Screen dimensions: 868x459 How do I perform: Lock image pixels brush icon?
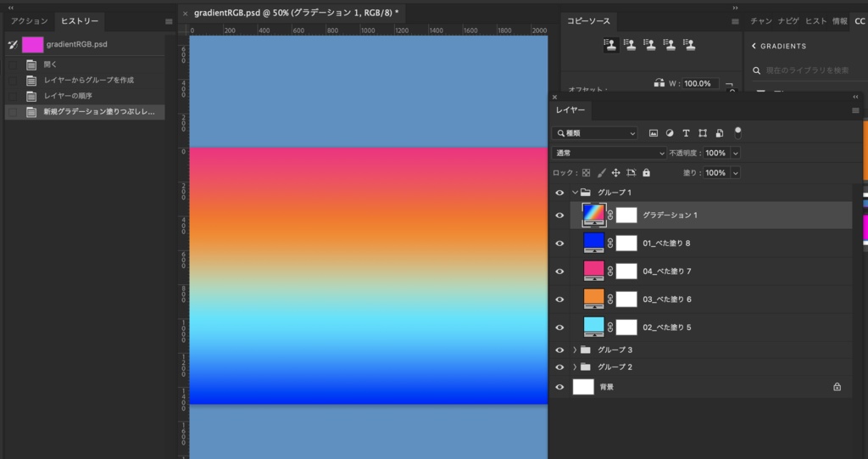(601, 173)
